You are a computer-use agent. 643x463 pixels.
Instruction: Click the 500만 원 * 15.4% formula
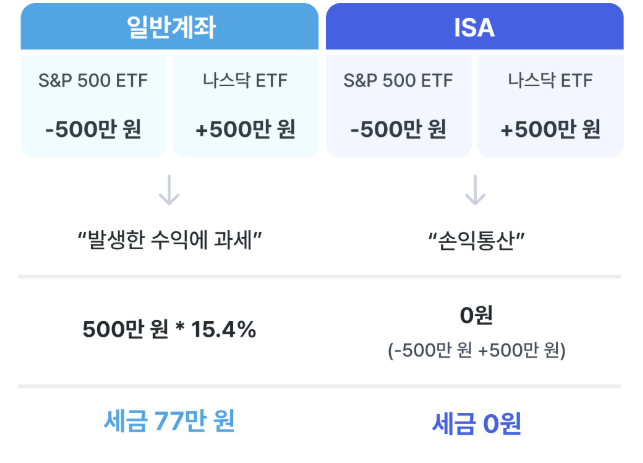[x=169, y=329]
